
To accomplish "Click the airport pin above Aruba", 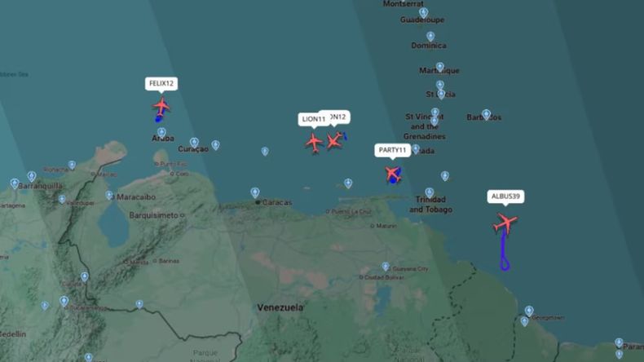I will tap(162, 132).
